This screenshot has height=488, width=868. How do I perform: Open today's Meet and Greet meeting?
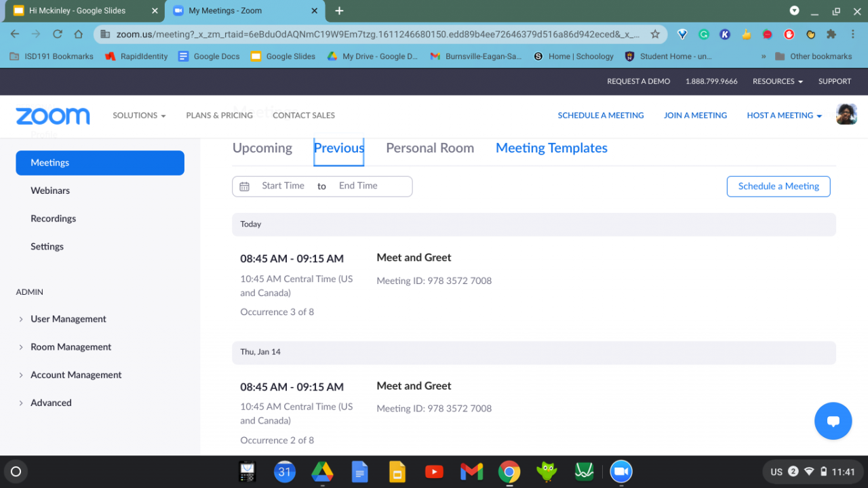click(414, 258)
